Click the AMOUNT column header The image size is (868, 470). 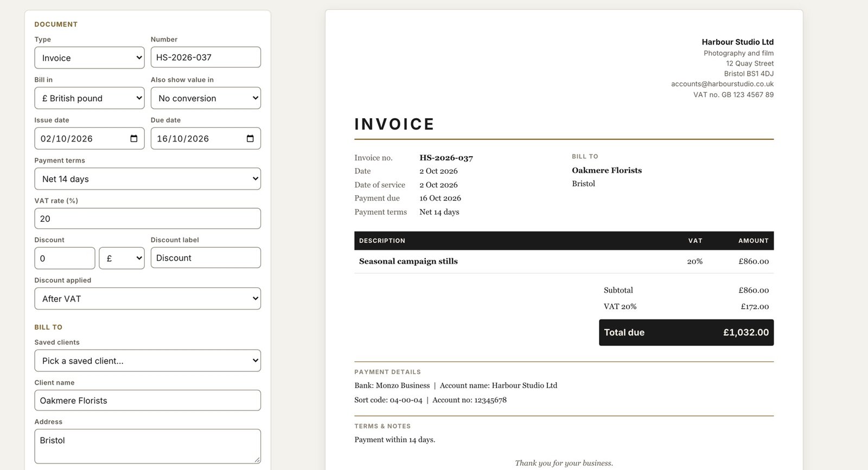pyautogui.click(x=754, y=241)
